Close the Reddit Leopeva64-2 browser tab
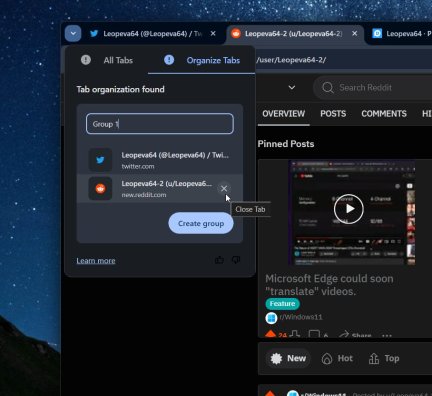Screen dimensions: 432x396 point(355,33)
